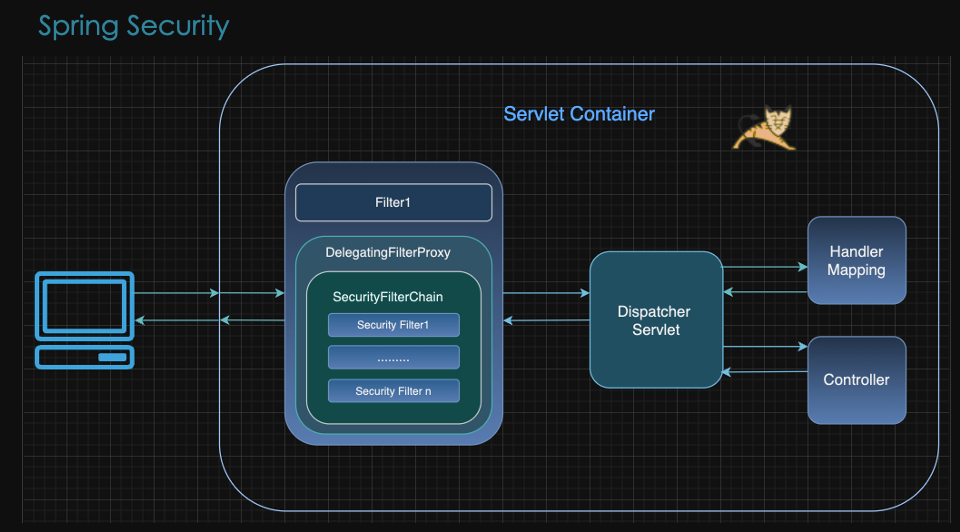The height and width of the screenshot is (532, 960).
Task: Click the Controller box
Action: click(856, 380)
